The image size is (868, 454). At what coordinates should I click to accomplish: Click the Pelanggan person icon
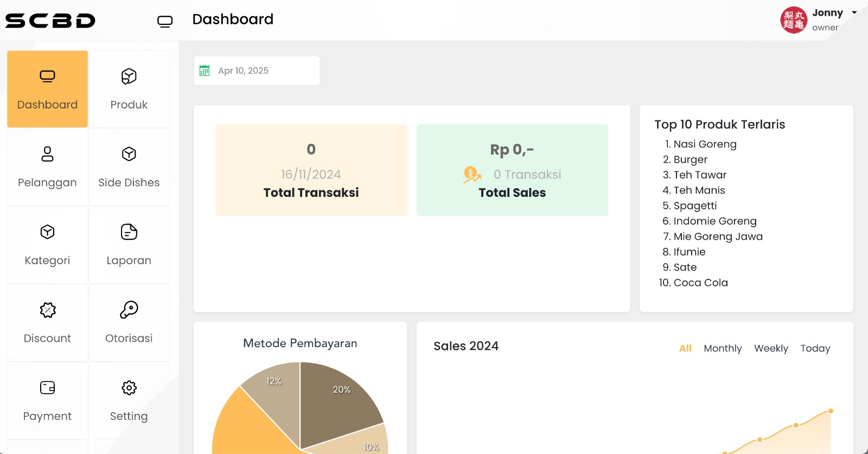[47, 154]
